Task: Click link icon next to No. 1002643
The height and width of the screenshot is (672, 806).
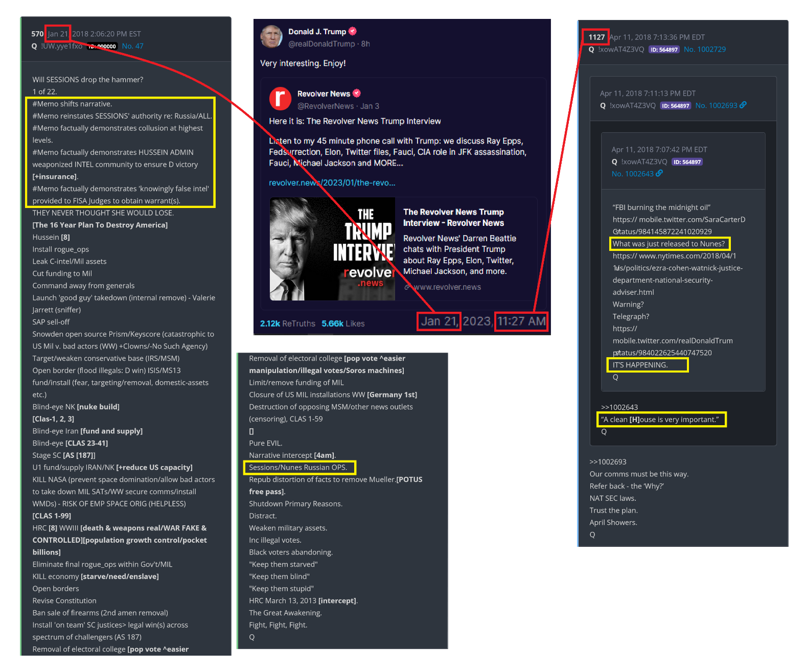Action: 659,173
